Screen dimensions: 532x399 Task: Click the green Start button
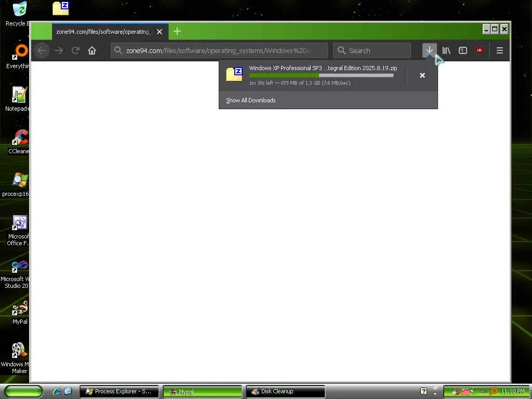(x=24, y=392)
